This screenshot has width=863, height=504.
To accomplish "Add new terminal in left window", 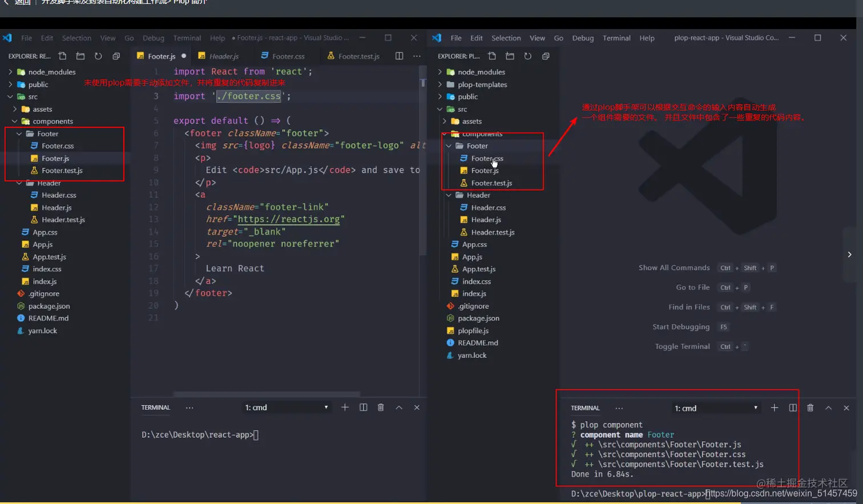I will [x=345, y=407].
